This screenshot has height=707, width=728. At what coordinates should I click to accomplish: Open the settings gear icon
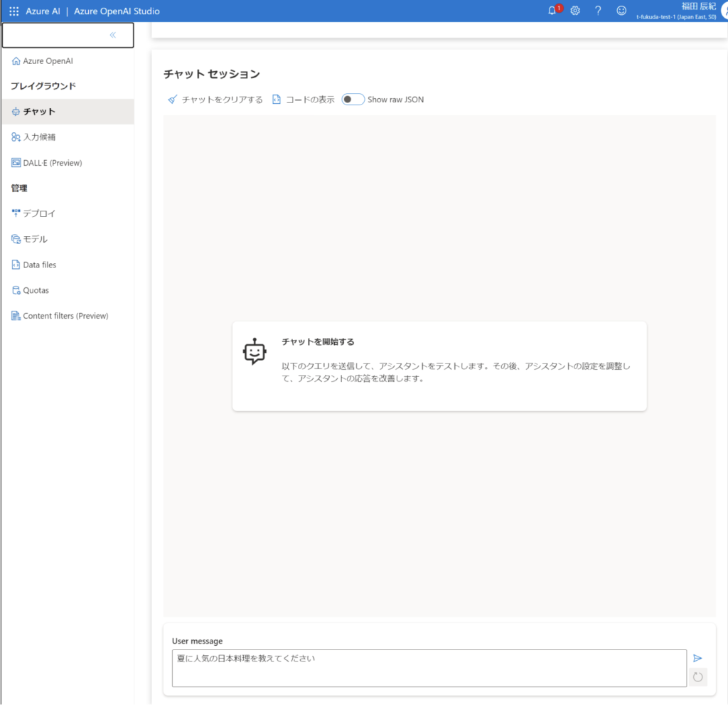tap(575, 11)
